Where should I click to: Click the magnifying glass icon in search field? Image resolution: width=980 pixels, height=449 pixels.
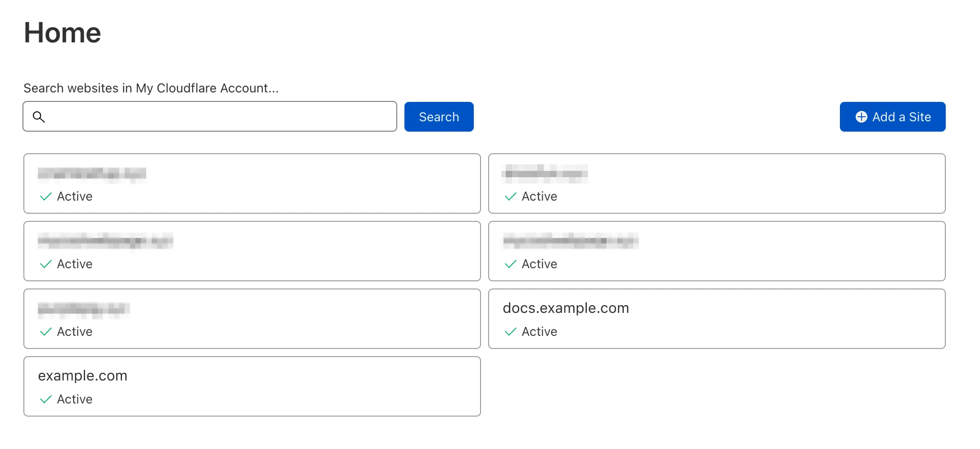click(39, 116)
